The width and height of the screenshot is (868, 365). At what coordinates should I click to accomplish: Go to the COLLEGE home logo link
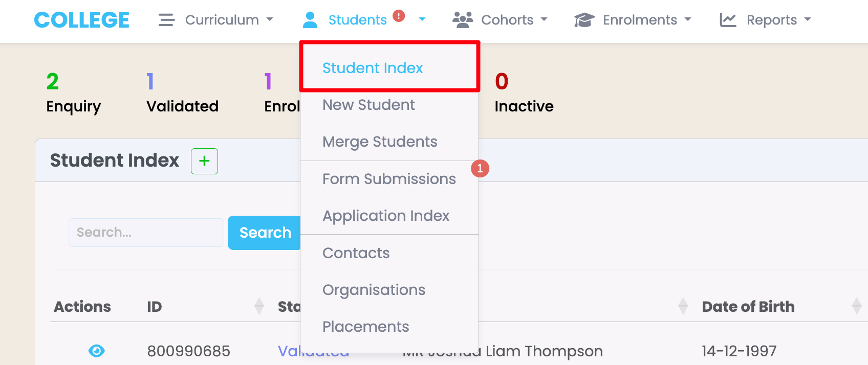coord(81,20)
